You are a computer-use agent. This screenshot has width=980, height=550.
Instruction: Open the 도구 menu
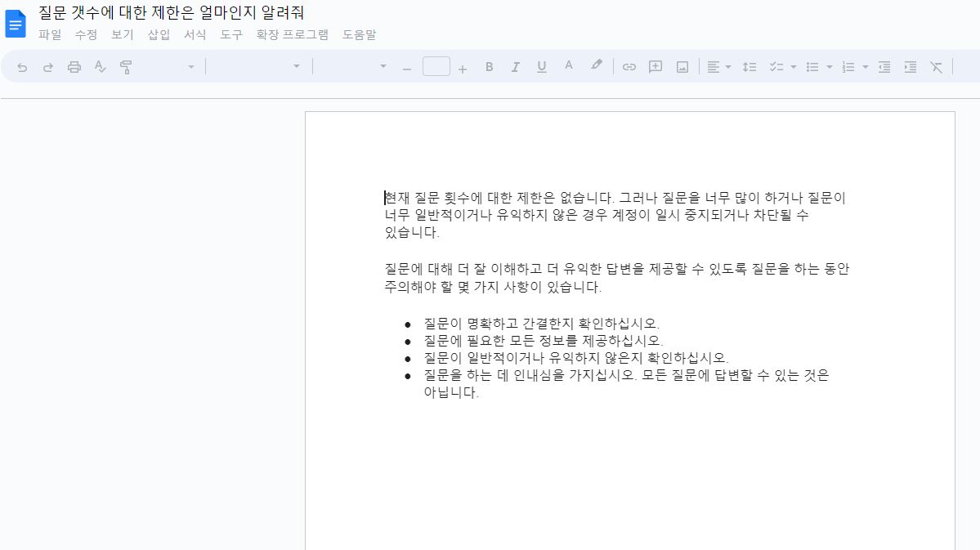(230, 35)
